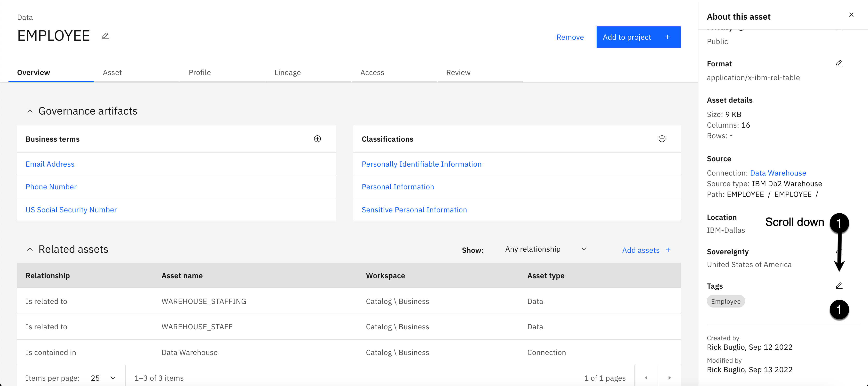
Task: Click the Employee tag chip
Action: (x=726, y=301)
